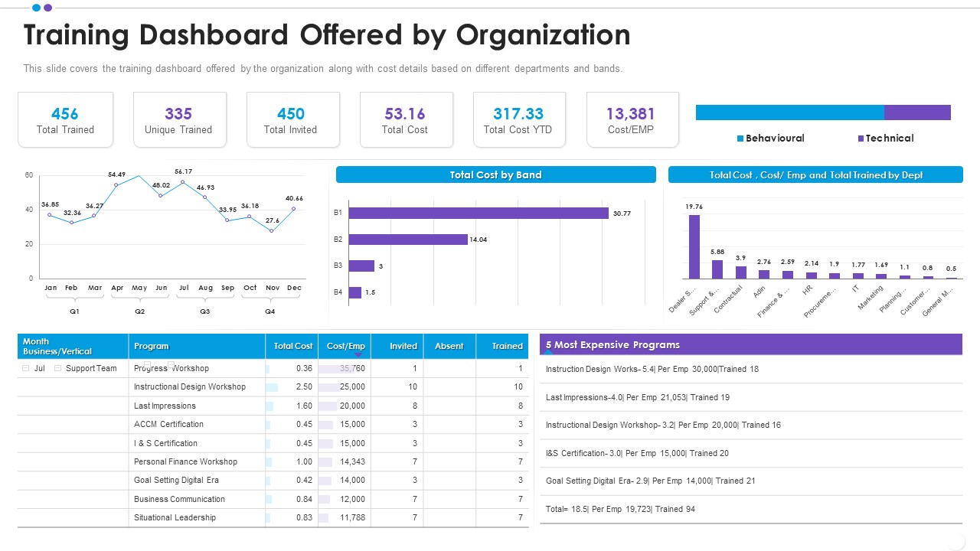Viewport: 980px width, 551px height.
Task: Open the Total Invited 450 card
Action: [292, 119]
